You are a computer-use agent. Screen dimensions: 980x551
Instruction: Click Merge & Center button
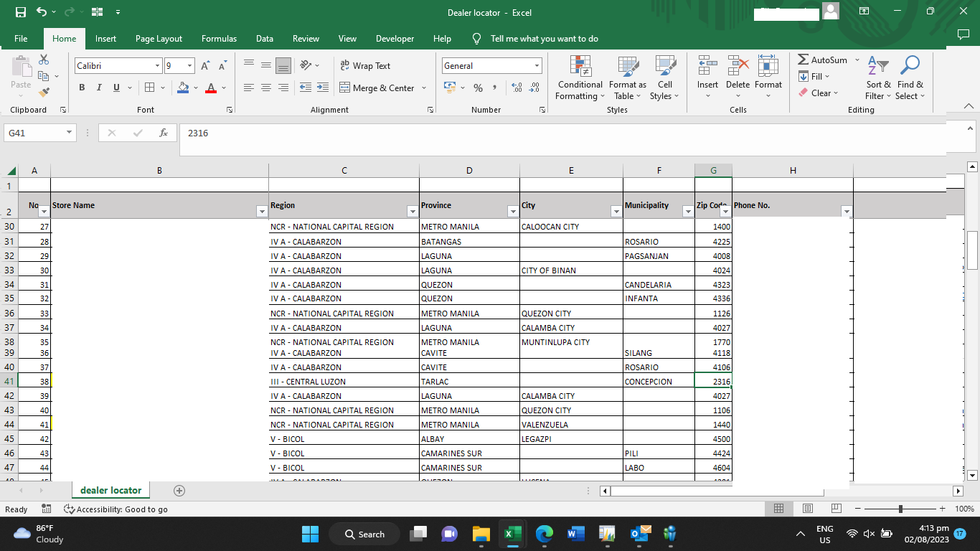click(x=377, y=88)
